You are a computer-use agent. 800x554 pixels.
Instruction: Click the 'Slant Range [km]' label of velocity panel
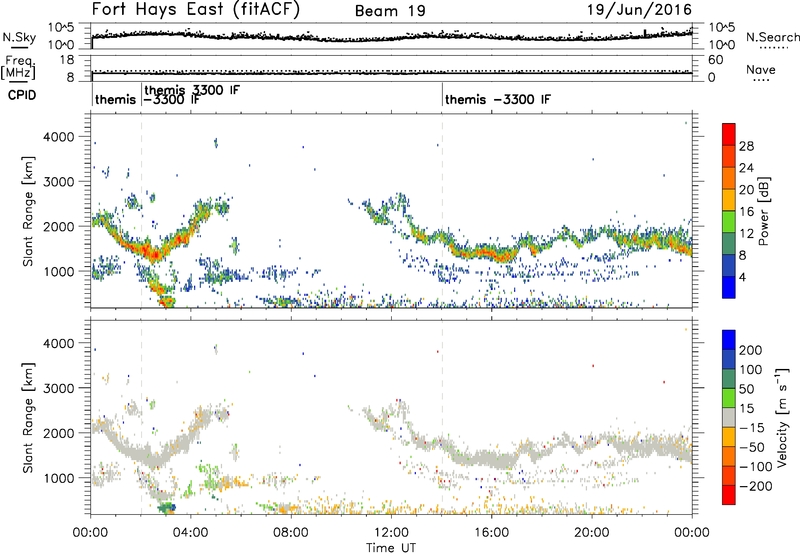pos(28,418)
